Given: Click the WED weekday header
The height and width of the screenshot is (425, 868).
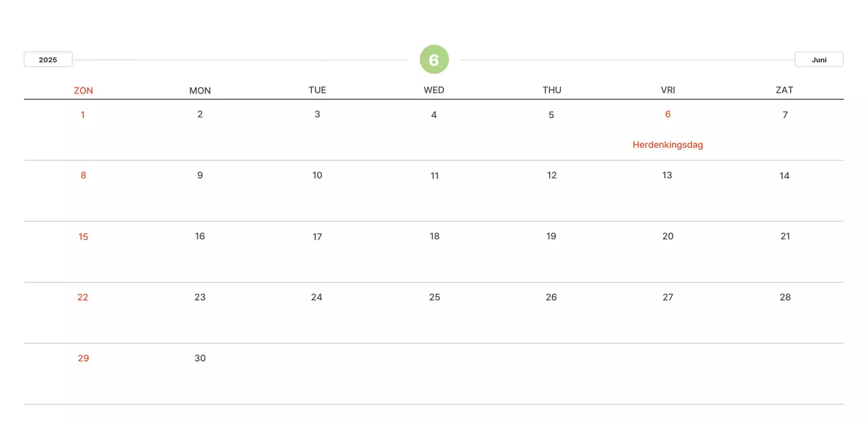Looking at the screenshot, I should [x=434, y=90].
